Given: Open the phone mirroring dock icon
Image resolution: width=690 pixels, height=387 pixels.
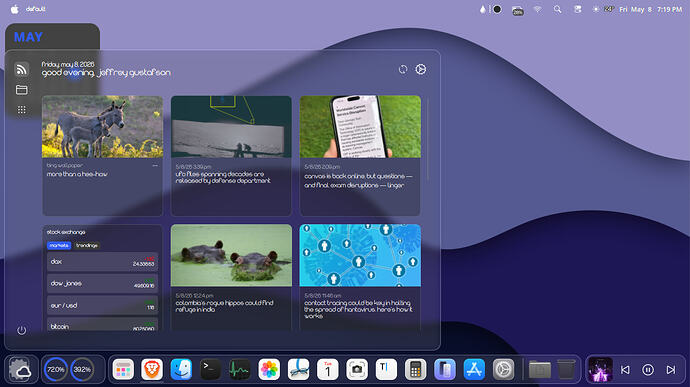Looking at the screenshot, I should point(445,369).
